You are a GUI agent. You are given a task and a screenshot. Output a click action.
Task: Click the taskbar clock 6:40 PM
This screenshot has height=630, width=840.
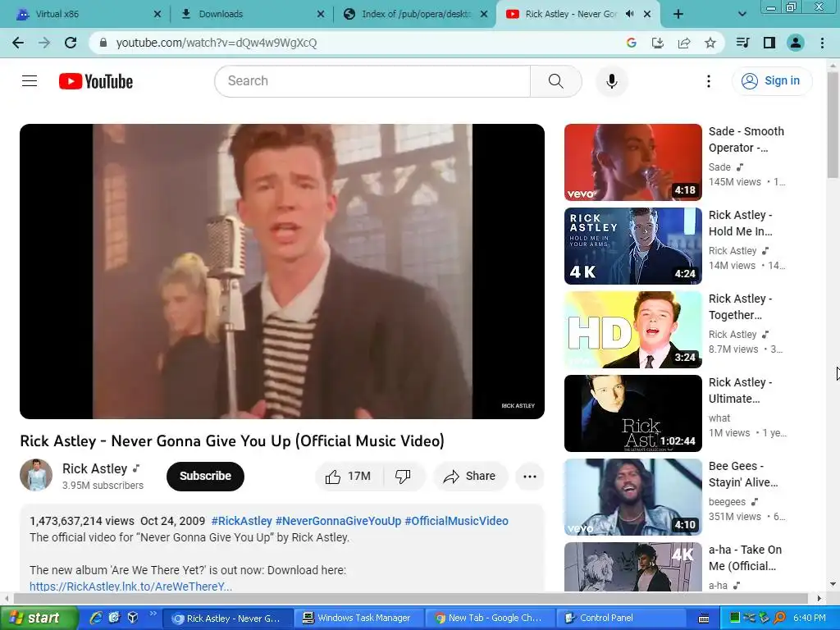pyautogui.click(x=810, y=619)
